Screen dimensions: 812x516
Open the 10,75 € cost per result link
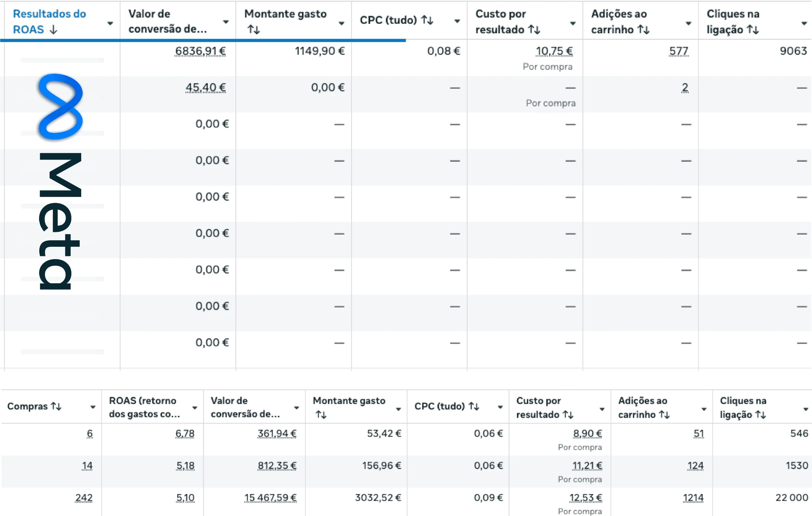(x=554, y=51)
